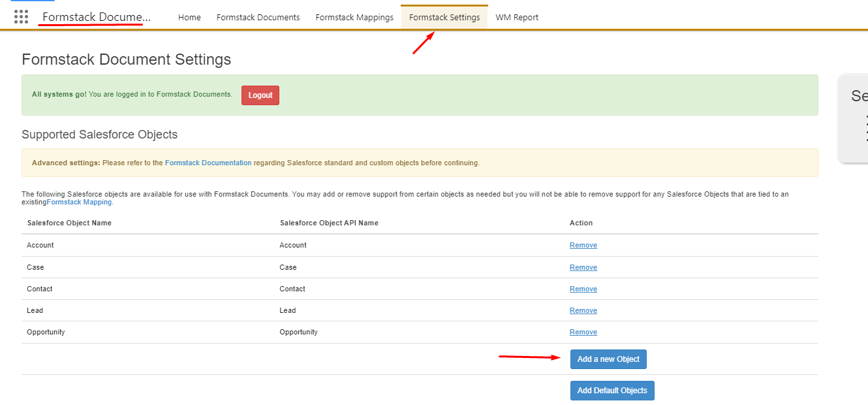Switch to the Formstack Mappings tab

354,18
